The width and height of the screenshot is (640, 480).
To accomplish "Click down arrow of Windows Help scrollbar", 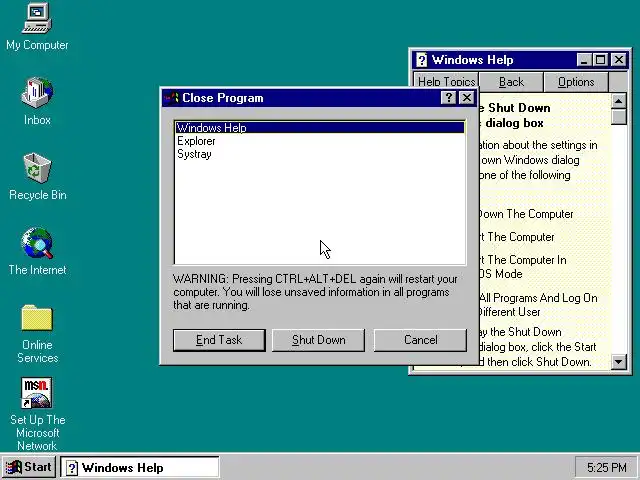I will (619, 362).
